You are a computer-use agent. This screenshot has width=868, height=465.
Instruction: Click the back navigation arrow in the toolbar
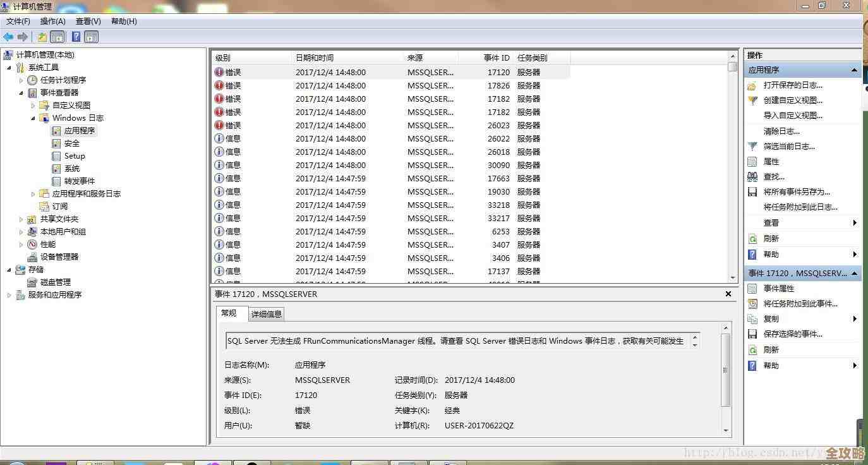click(8, 37)
